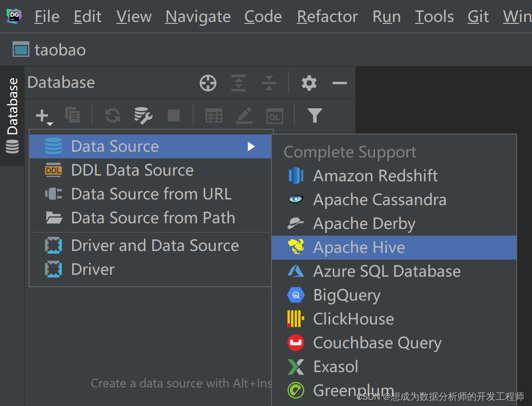
Task: Select Apache Hive data source
Action: coord(359,248)
